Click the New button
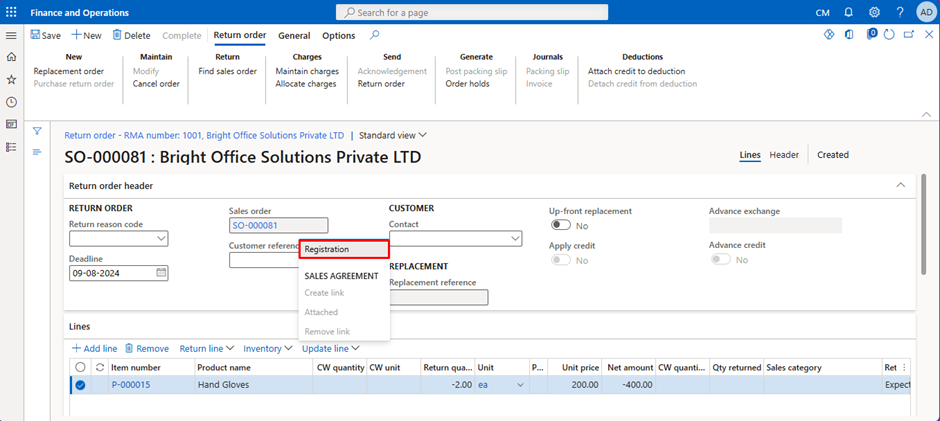Viewport: 940px width, 421px height. [x=86, y=35]
